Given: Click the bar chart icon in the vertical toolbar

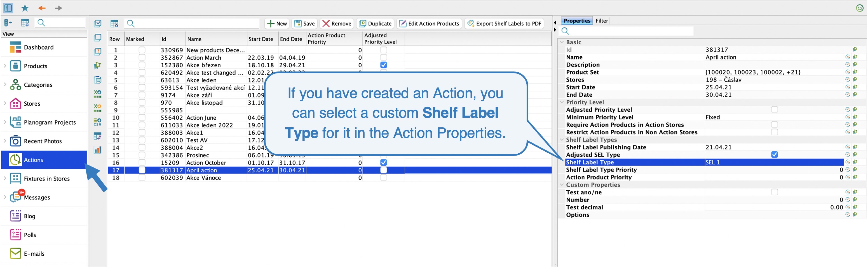Looking at the screenshot, I should [98, 150].
